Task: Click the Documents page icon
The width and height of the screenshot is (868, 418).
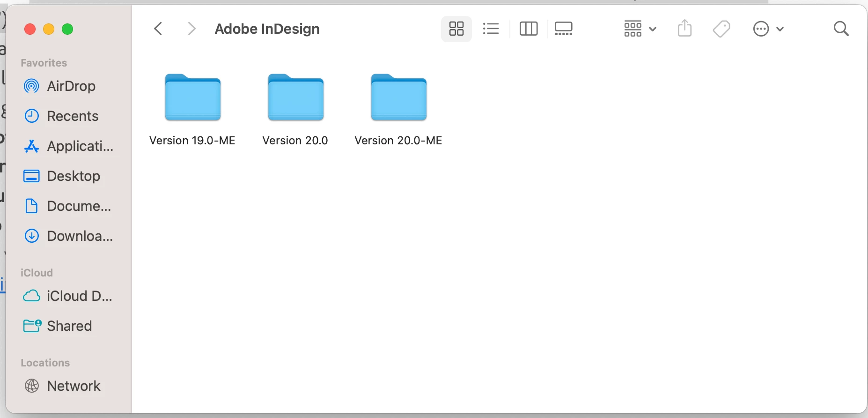Action: pos(31,206)
